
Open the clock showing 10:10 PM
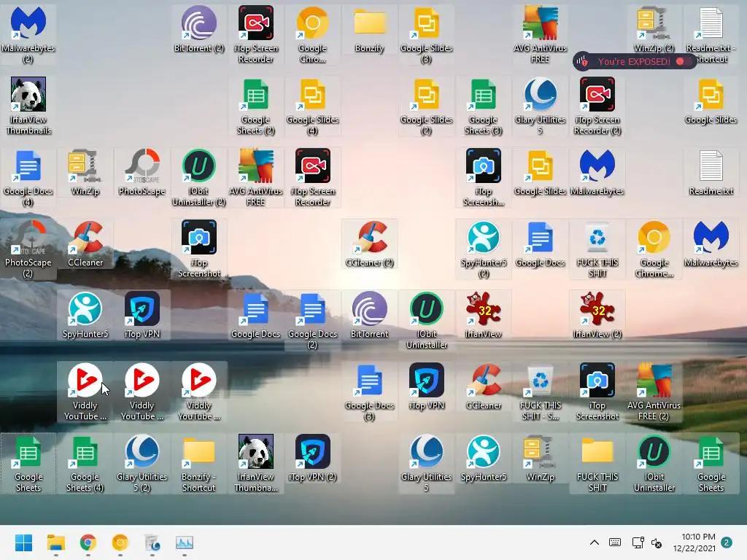click(694, 542)
